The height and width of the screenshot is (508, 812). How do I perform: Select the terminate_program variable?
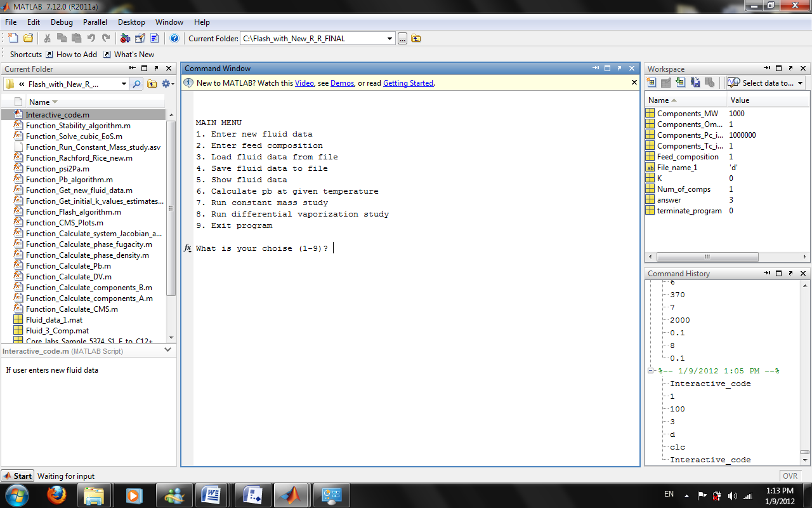(x=689, y=211)
